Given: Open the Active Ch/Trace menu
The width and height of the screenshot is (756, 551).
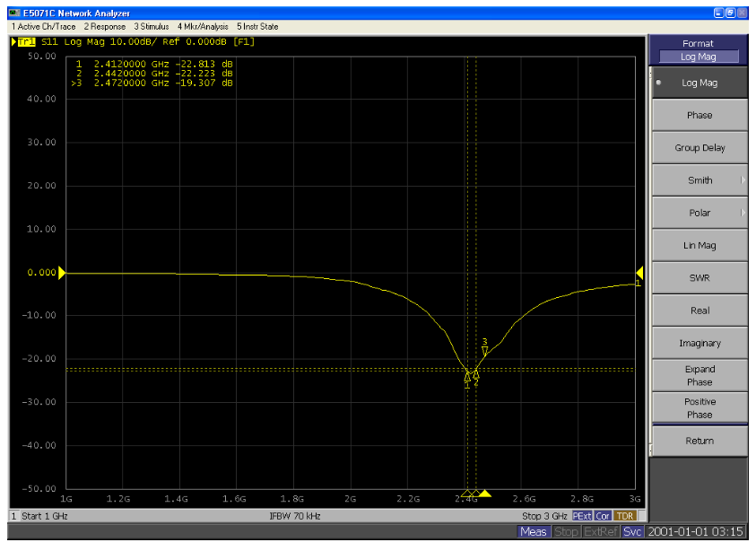Looking at the screenshot, I should point(43,27).
